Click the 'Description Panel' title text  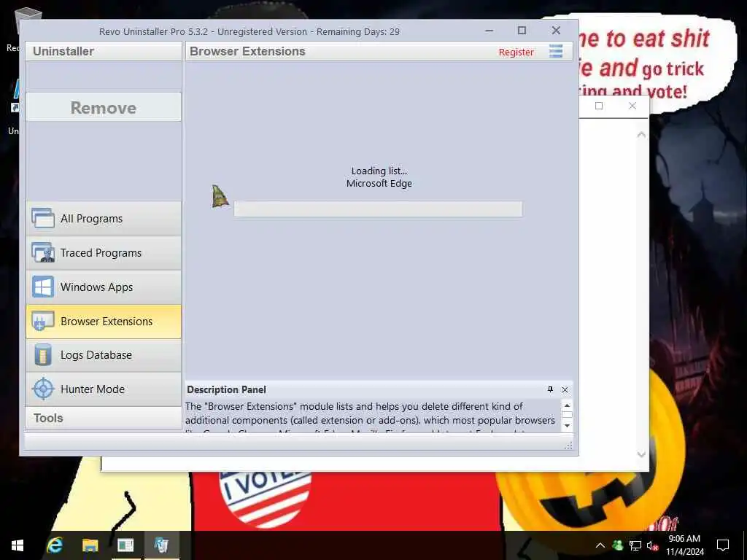coord(226,389)
